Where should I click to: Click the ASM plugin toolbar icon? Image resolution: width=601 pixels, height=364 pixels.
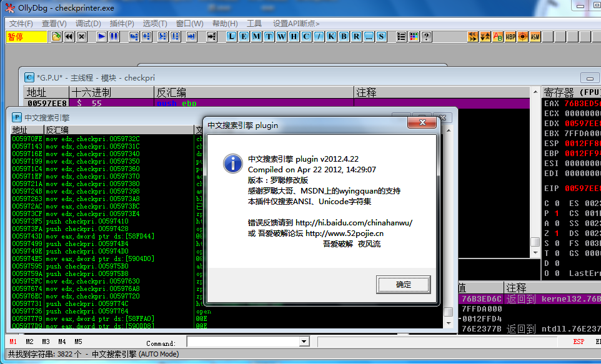click(535, 36)
